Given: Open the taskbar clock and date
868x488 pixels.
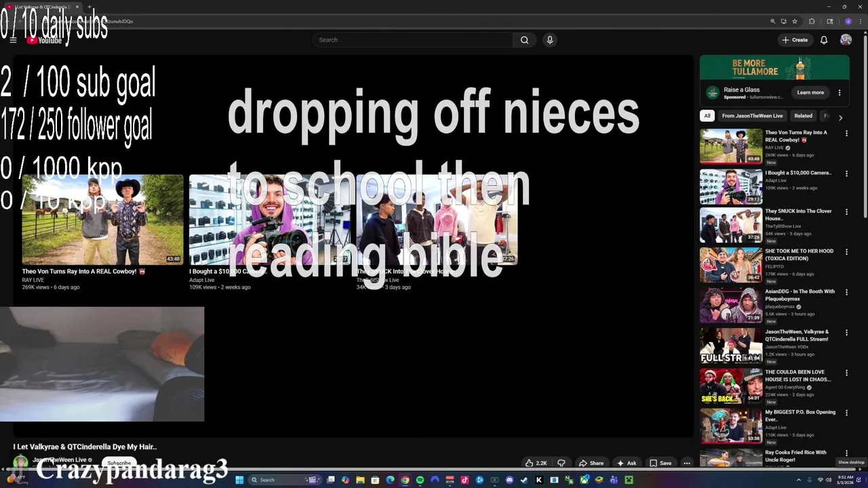Looking at the screenshot, I should [x=845, y=480].
